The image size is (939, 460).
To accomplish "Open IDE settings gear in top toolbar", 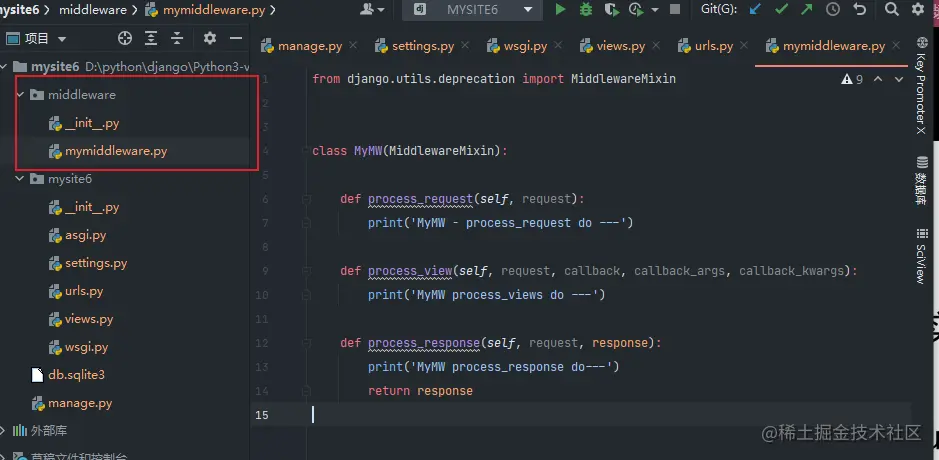I will pos(917,10).
